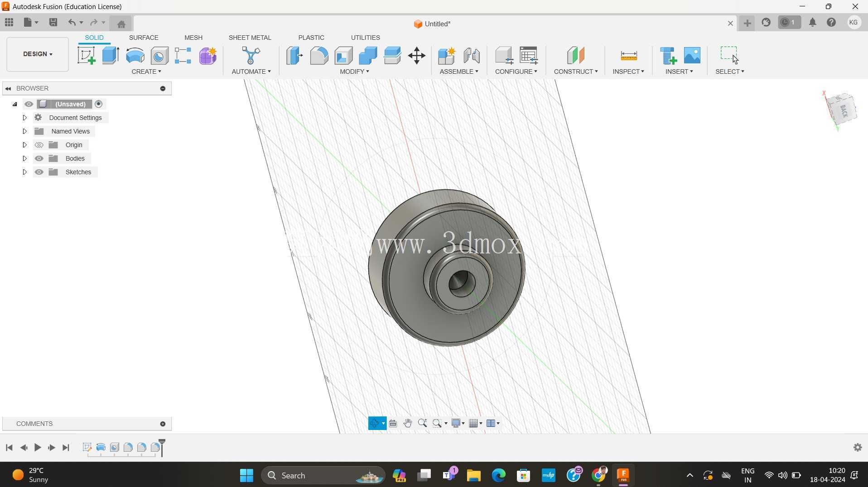The image size is (868, 487).
Task: Hide the Sketches folder
Action: (39, 172)
